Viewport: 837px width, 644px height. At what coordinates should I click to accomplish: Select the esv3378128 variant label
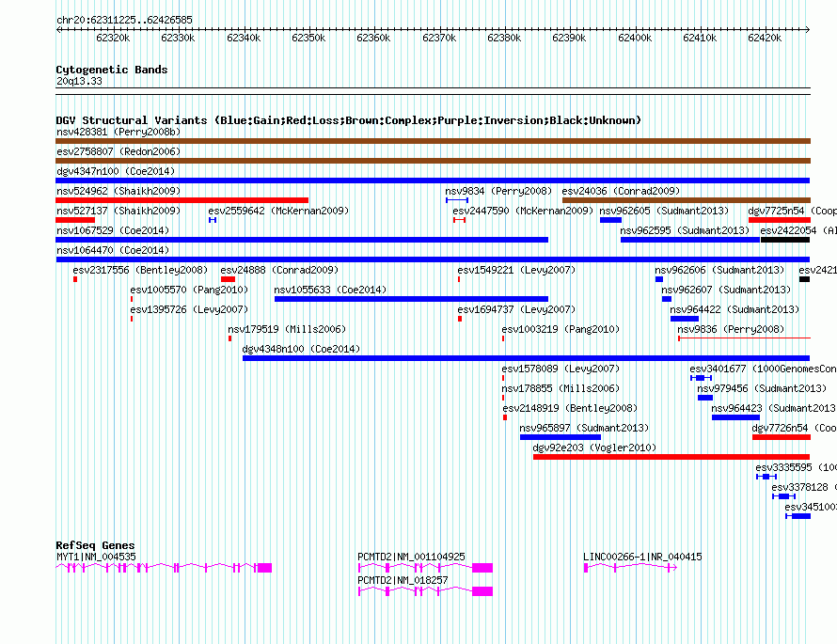804,487
